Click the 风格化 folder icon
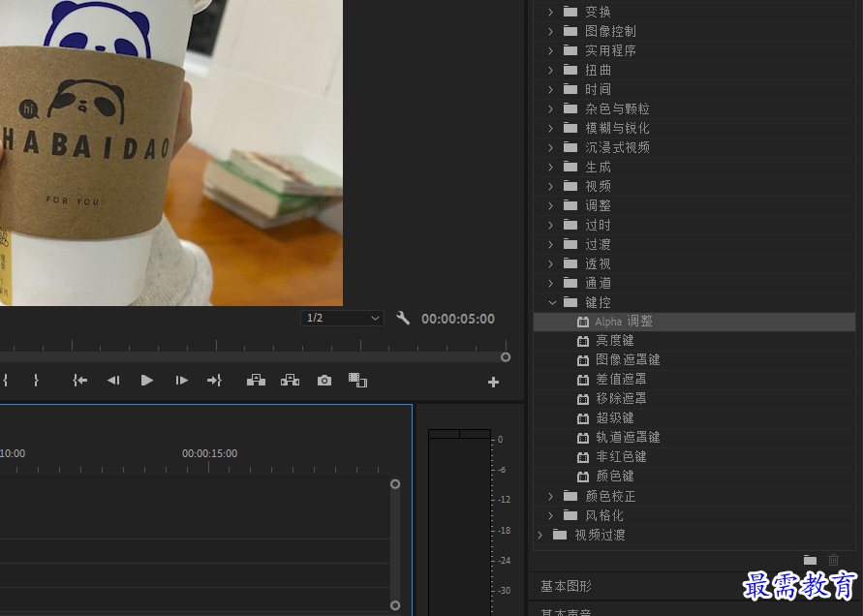Viewport: 863px width, 616px height. tap(570, 514)
